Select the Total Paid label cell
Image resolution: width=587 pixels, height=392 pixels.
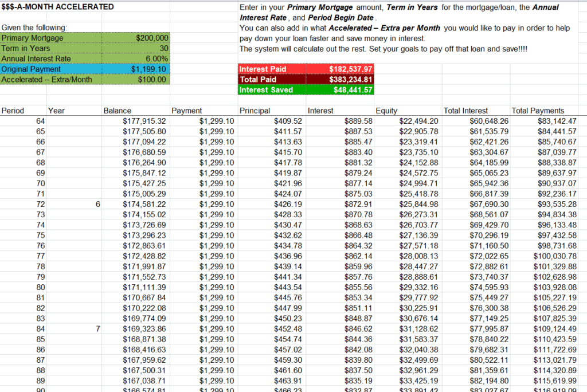click(272, 79)
